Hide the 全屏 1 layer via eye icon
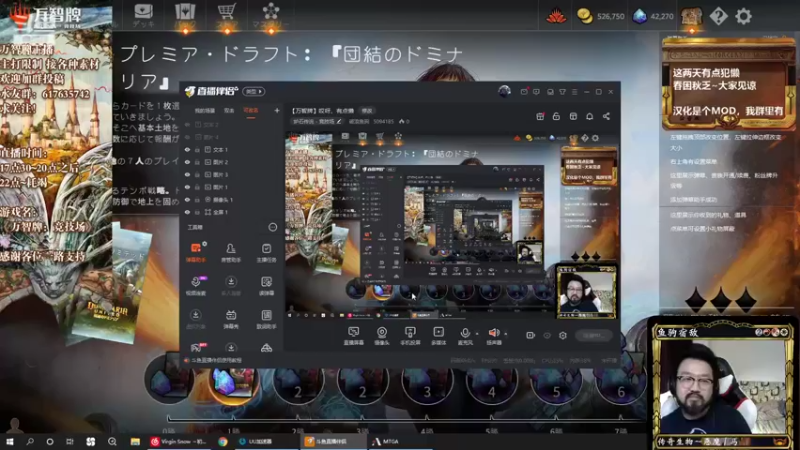800x450 pixels. (x=187, y=212)
